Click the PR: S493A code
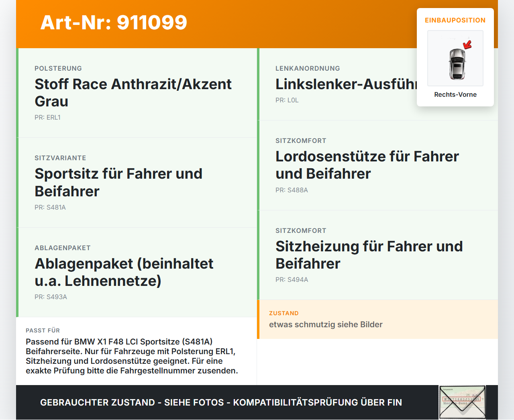 tap(51, 297)
